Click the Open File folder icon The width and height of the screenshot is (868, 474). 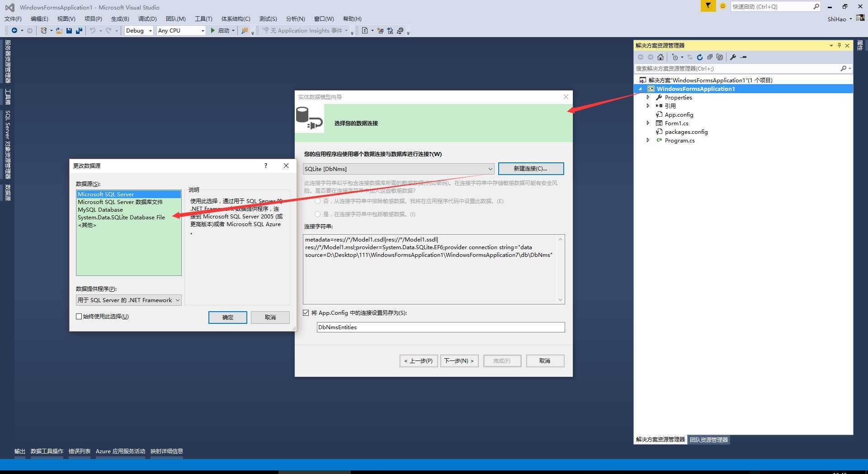tap(59, 31)
